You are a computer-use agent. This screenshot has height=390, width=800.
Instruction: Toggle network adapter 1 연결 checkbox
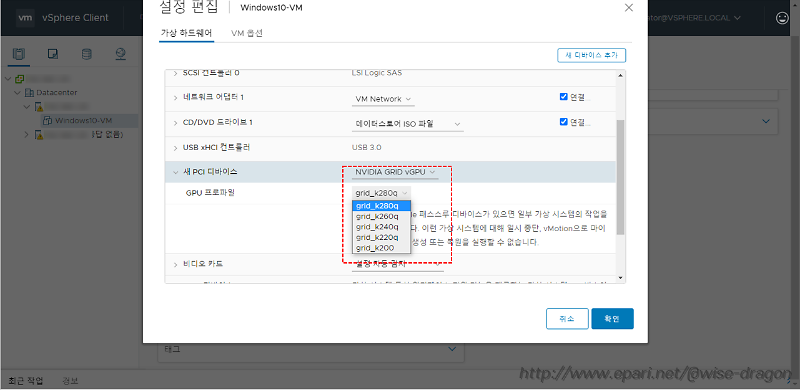tap(563, 96)
